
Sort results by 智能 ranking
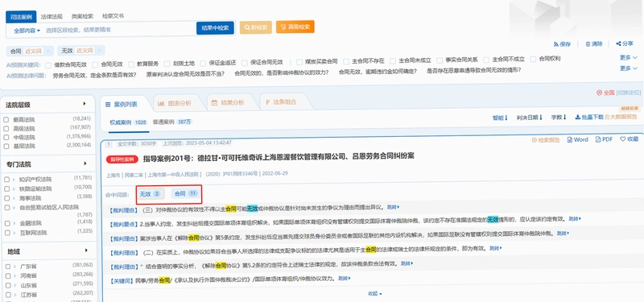(500, 118)
